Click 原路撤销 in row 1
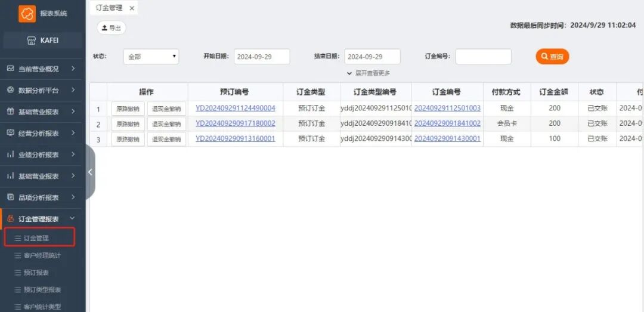Image resolution: width=644 pixels, height=312 pixels. (x=128, y=109)
